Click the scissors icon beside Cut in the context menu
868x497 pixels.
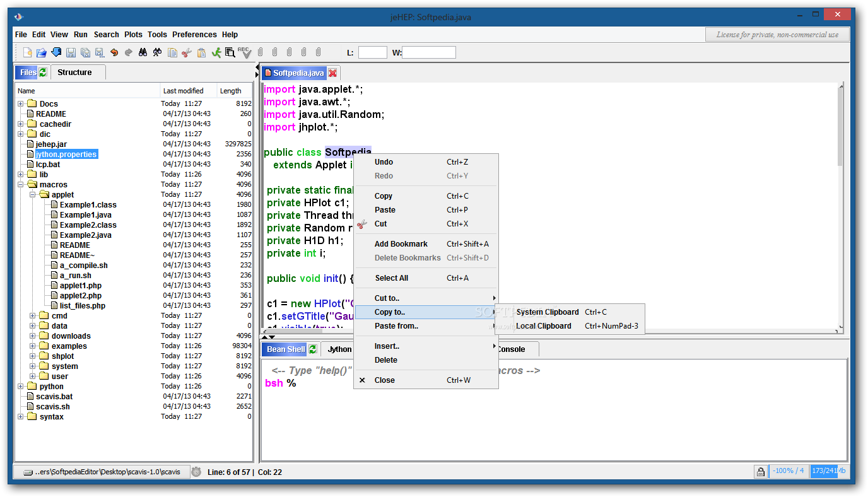(x=361, y=224)
